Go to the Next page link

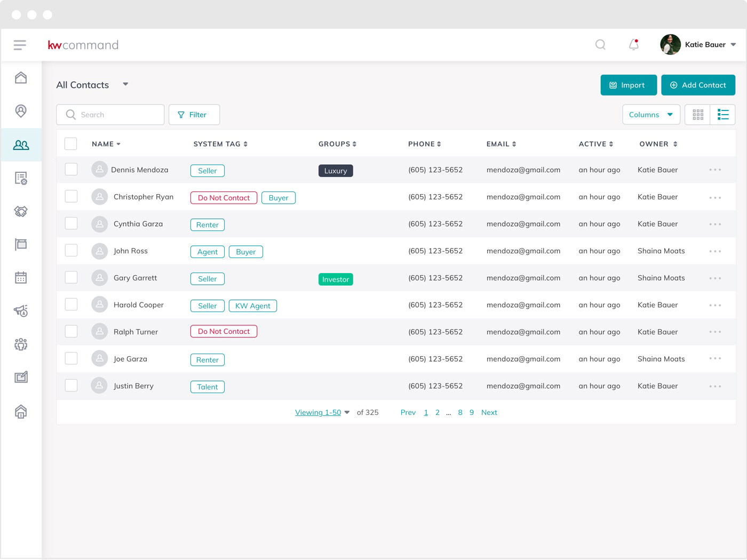tap(489, 412)
